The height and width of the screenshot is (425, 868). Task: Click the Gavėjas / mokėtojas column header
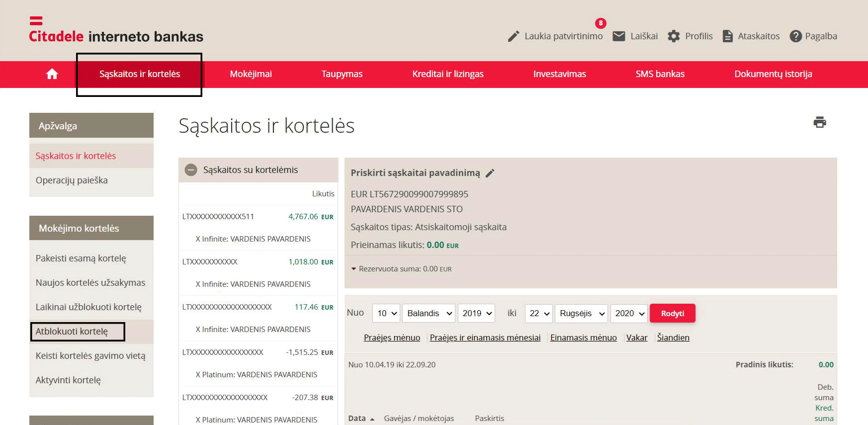[x=419, y=419]
